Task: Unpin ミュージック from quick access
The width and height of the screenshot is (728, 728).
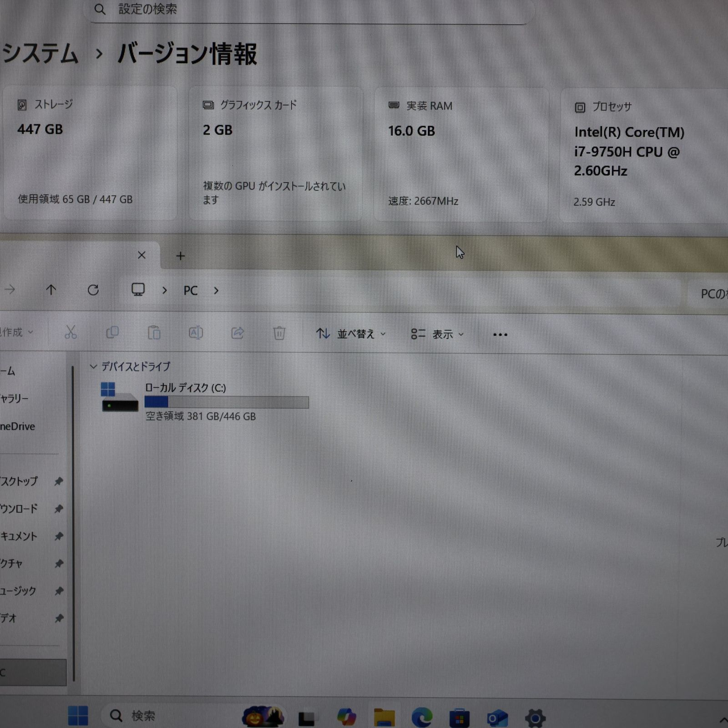Action: [59, 591]
